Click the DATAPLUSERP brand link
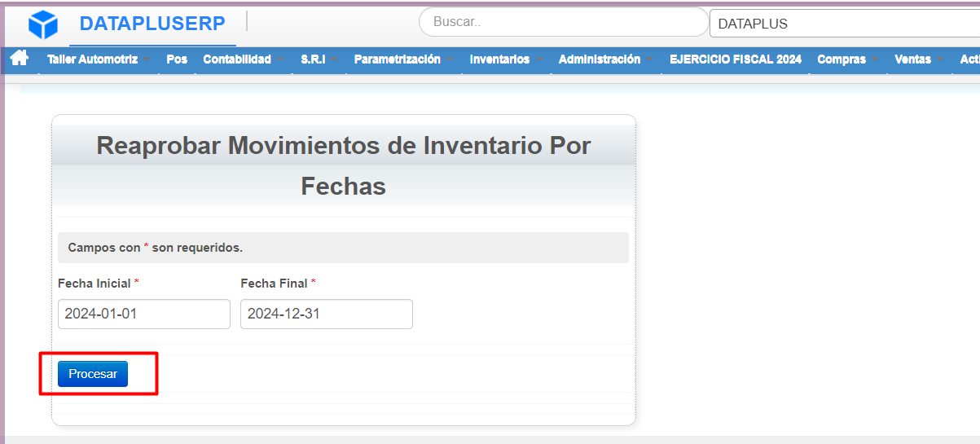 tap(152, 24)
